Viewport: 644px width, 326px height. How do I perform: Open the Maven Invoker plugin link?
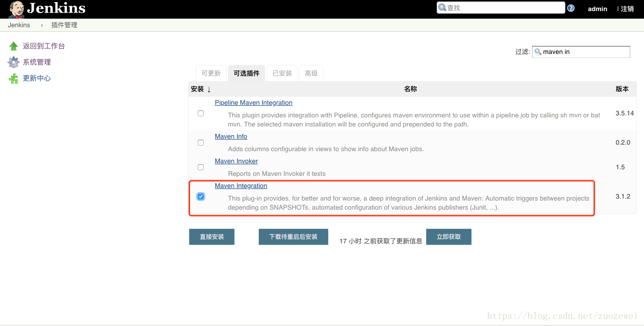click(x=237, y=161)
